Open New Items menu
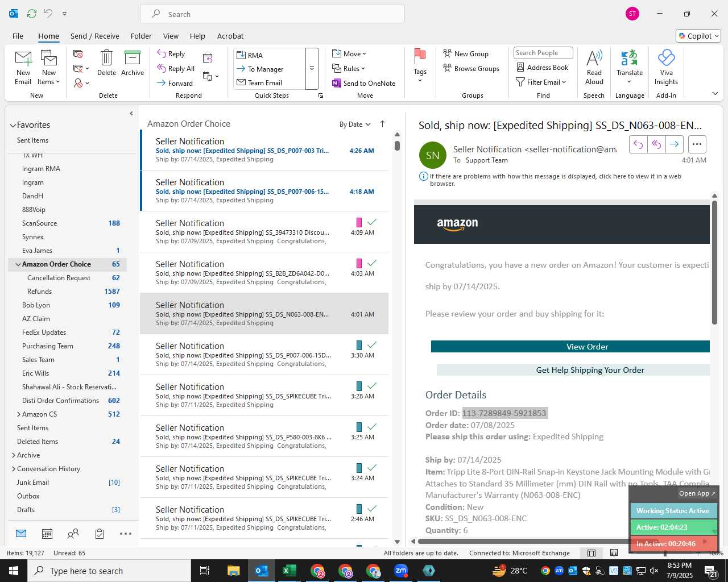Viewport: 728px width, 582px height. (x=49, y=68)
